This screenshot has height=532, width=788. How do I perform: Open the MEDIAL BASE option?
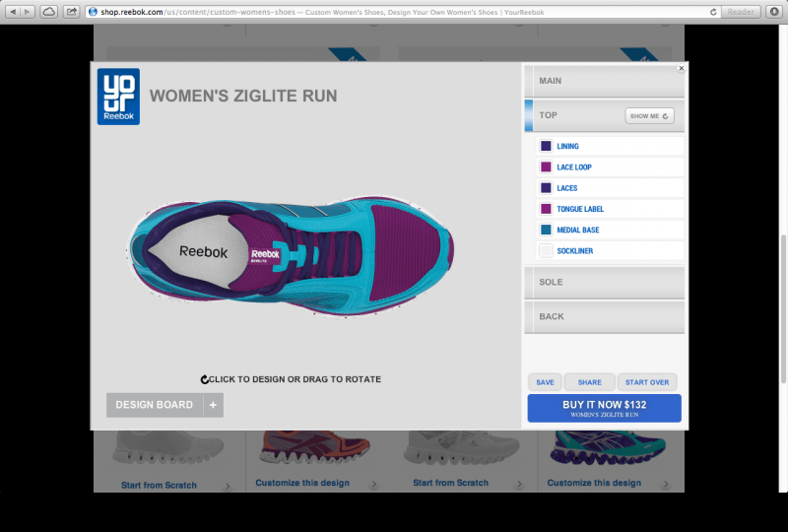[610, 230]
